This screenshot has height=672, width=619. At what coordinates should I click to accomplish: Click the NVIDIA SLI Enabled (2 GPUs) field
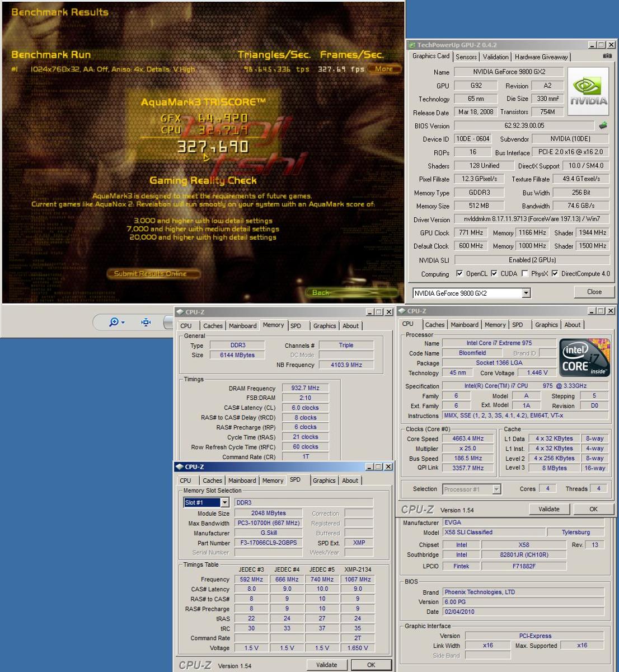532,260
